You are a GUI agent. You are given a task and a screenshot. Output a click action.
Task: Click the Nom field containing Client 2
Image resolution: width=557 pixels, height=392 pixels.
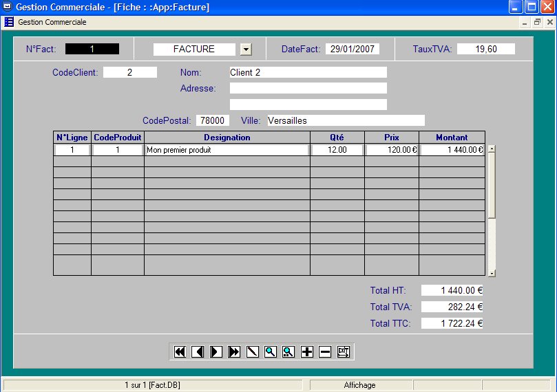tap(308, 72)
